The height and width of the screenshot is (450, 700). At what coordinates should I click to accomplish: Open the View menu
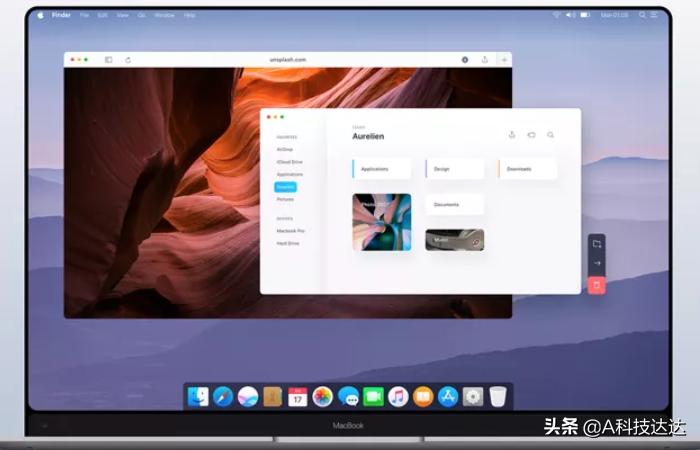pyautogui.click(x=122, y=15)
